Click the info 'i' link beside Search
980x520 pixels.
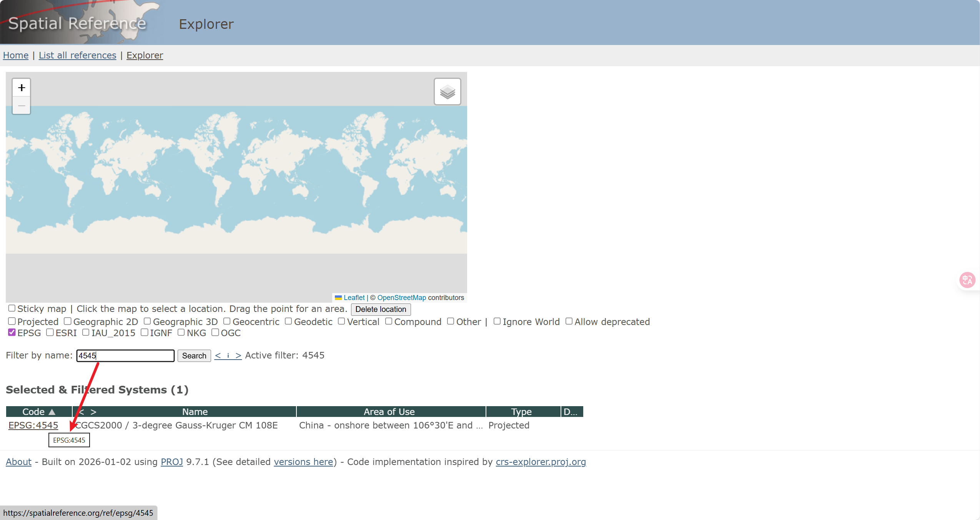[228, 355]
